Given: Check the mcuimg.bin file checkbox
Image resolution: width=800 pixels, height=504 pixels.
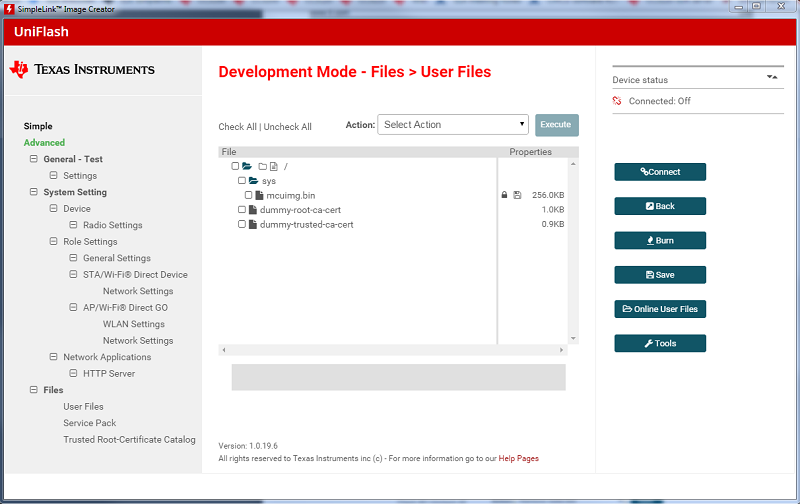Looking at the screenshot, I should click(248, 195).
